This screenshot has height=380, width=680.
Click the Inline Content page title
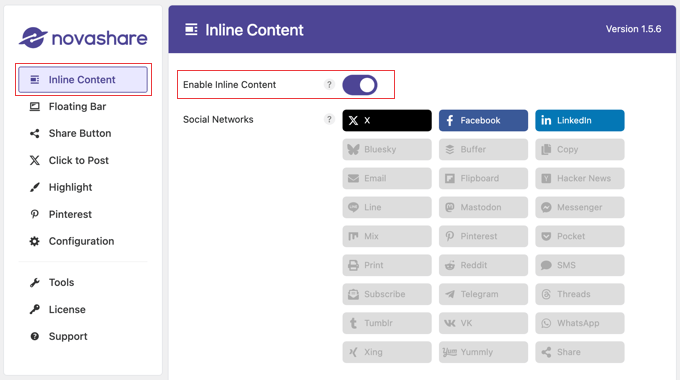[254, 30]
